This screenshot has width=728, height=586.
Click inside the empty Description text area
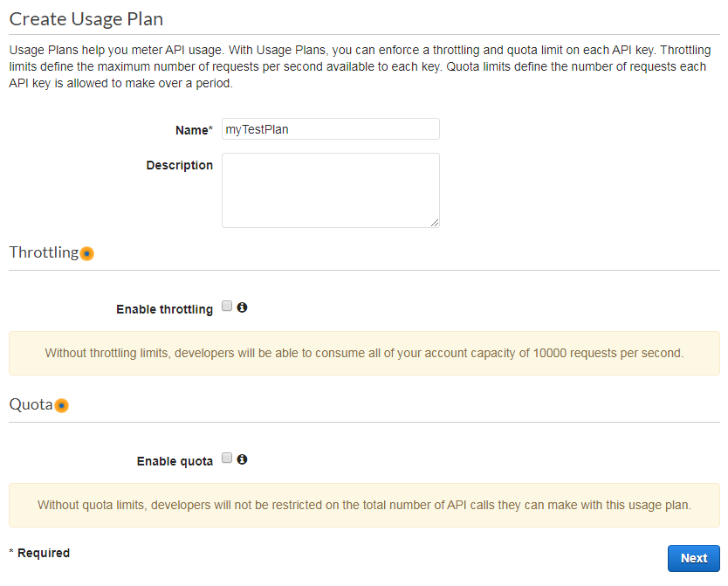(x=330, y=188)
